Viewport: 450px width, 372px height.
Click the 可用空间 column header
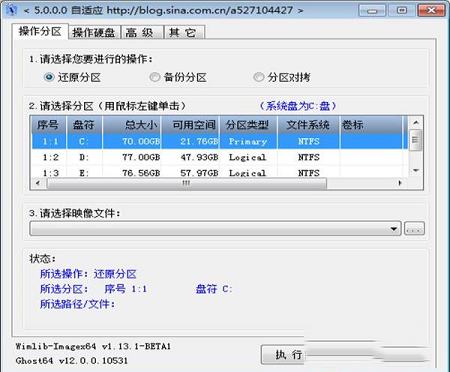coord(190,125)
